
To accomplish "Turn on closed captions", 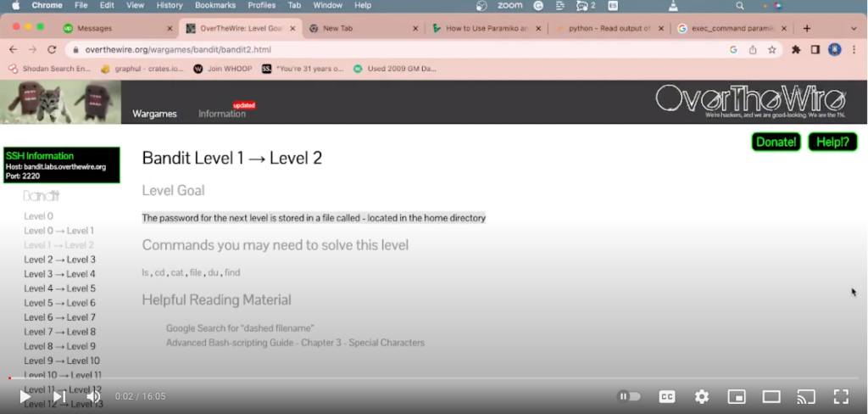I will click(667, 396).
